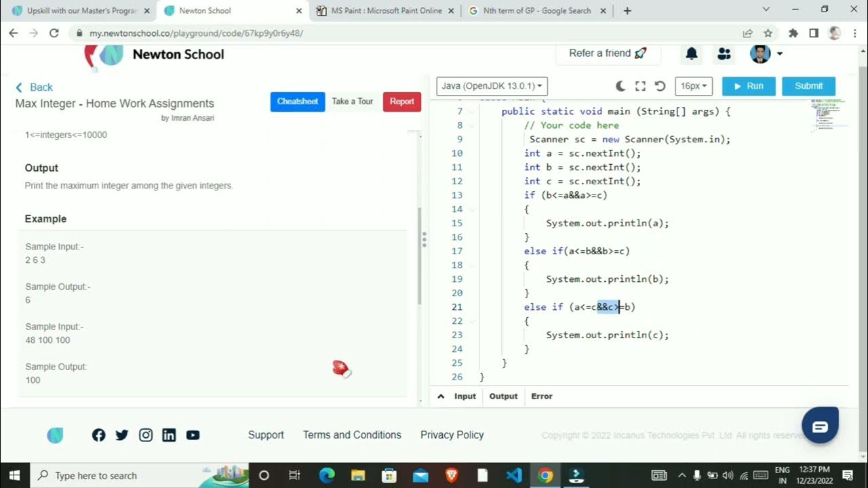The width and height of the screenshot is (868, 488).
Task: Toggle dark mode moon icon
Action: [620, 86]
